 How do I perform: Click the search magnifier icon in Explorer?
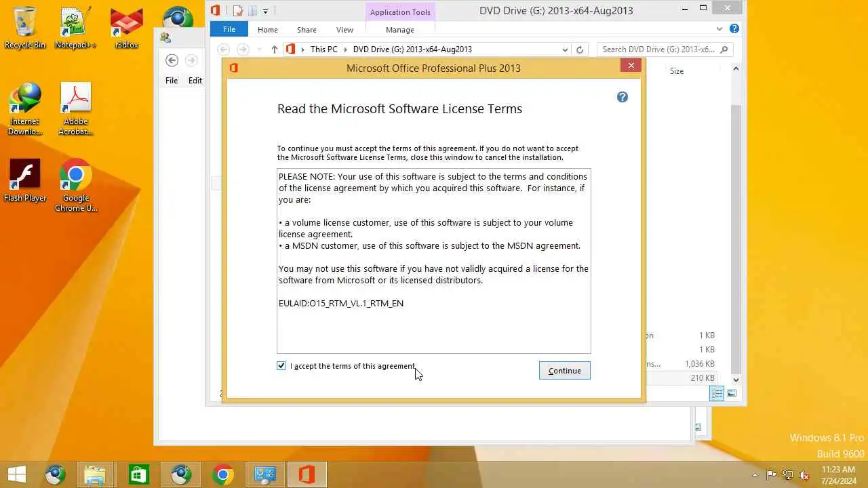(x=724, y=49)
